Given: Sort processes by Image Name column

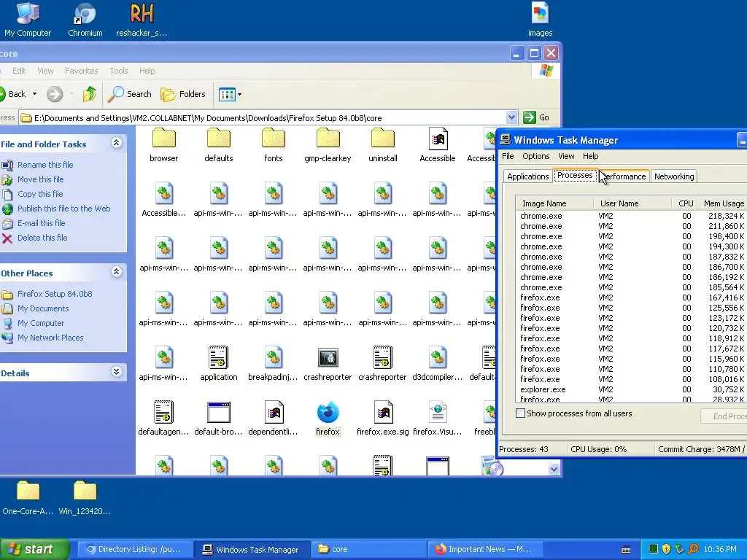Looking at the screenshot, I should [x=554, y=203].
